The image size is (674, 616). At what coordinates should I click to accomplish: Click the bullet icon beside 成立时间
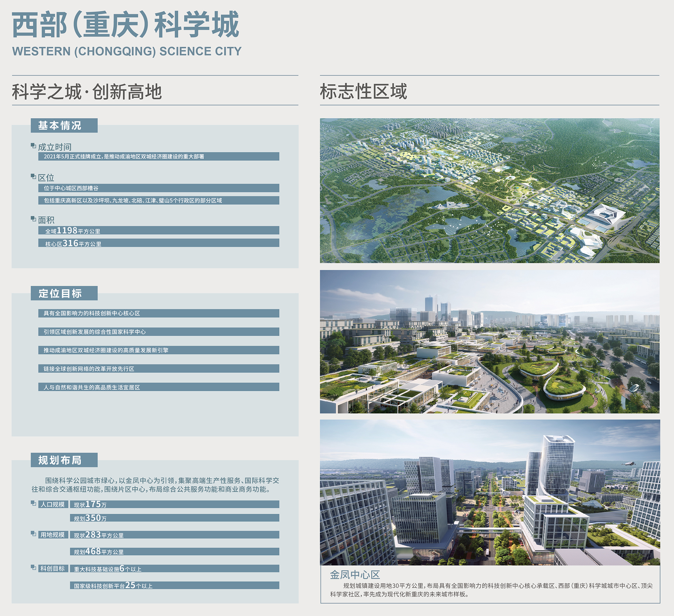(x=33, y=145)
